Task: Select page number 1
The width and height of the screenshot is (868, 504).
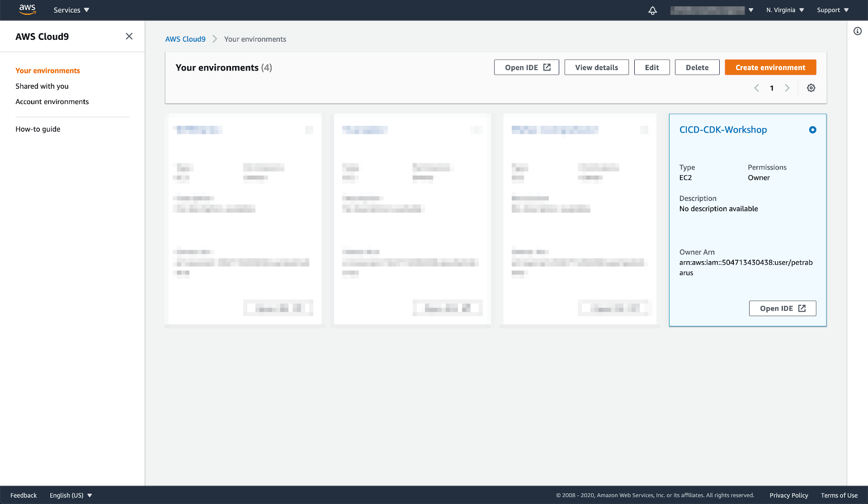Action: click(772, 88)
